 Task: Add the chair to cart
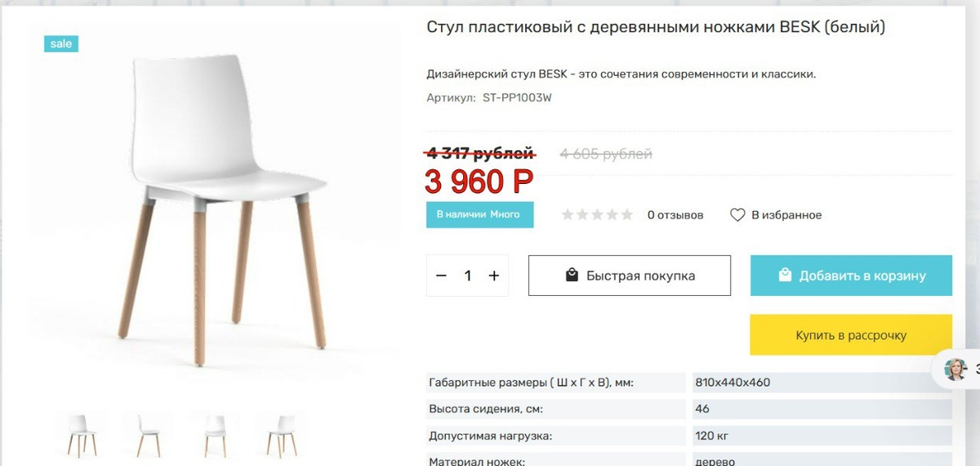[x=851, y=276]
